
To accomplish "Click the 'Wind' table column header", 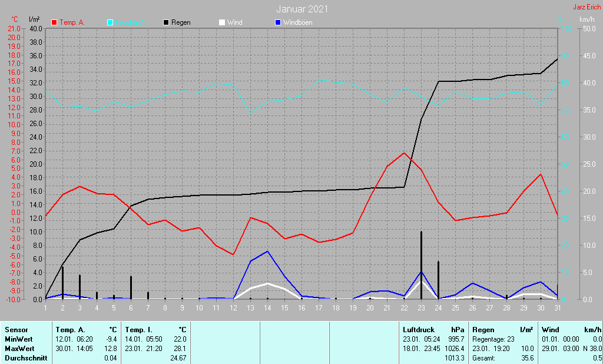I will click(x=551, y=330).
